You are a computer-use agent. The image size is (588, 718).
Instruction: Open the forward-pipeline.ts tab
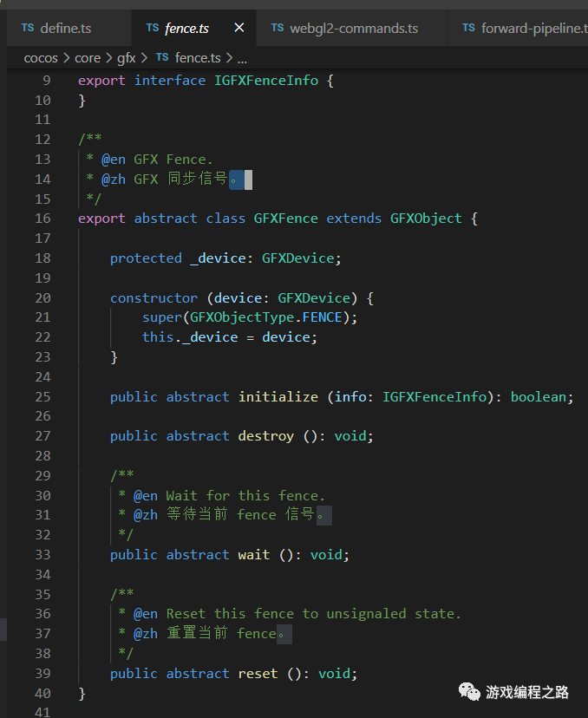[518, 29]
